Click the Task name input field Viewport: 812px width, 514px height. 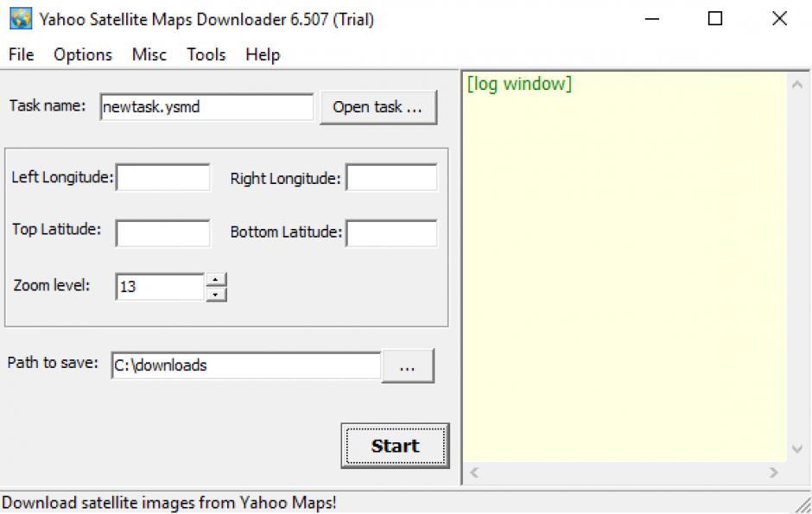(x=206, y=107)
